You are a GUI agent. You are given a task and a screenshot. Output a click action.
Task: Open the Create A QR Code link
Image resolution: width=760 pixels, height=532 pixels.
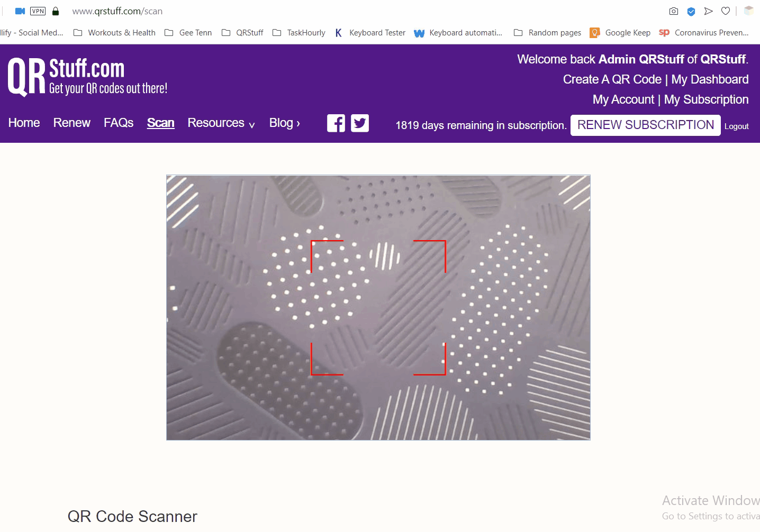click(612, 79)
